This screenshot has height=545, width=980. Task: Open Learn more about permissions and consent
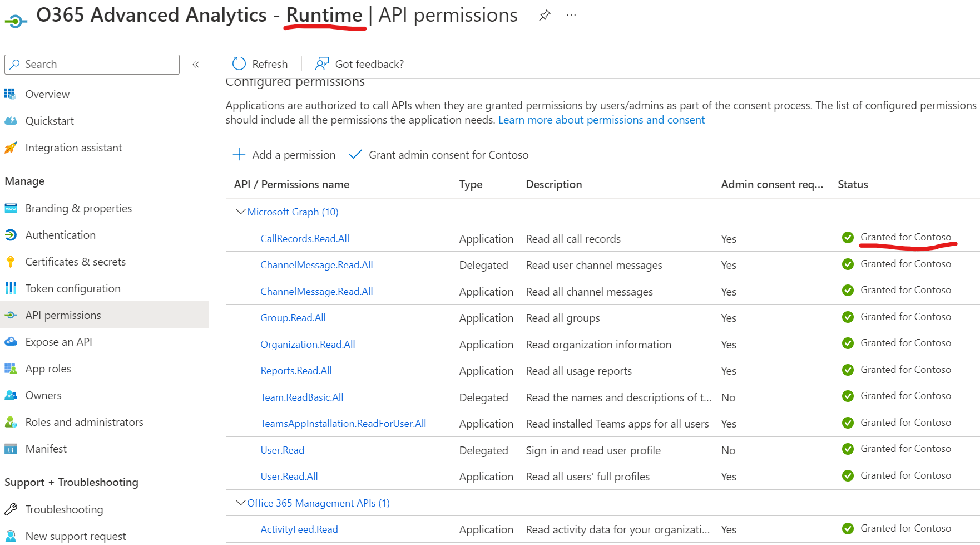click(x=601, y=120)
